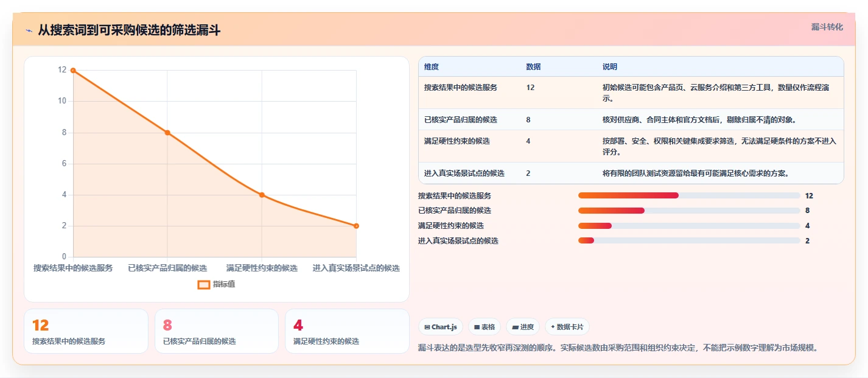The height and width of the screenshot is (378, 868).
Task: Click the orange legend color box
Action: tap(204, 284)
